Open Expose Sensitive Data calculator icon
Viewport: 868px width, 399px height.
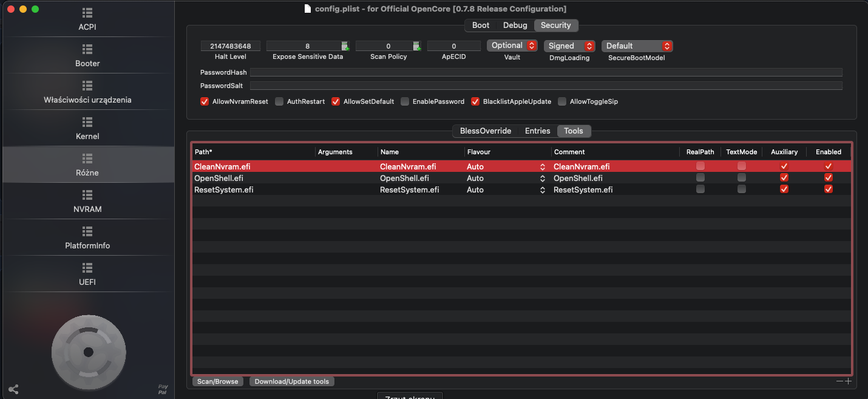tap(345, 46)
